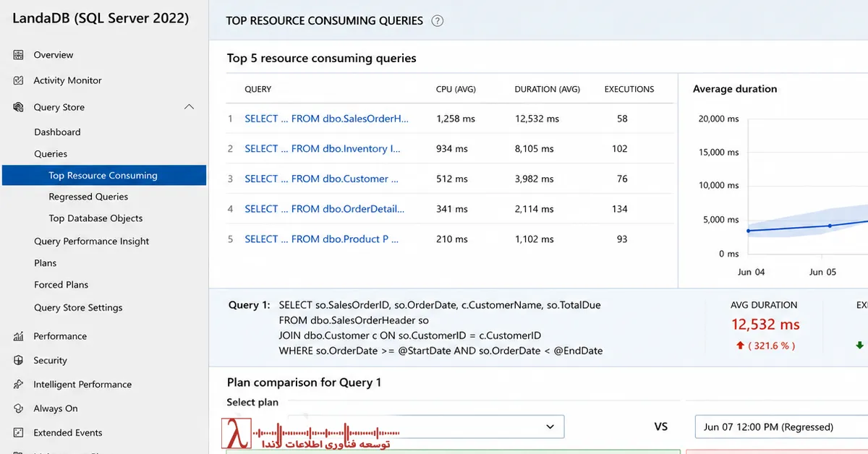Screen dimensions: 868x454
Task: Click the 12,532 ms average duration figure
Action: point(765,325)
